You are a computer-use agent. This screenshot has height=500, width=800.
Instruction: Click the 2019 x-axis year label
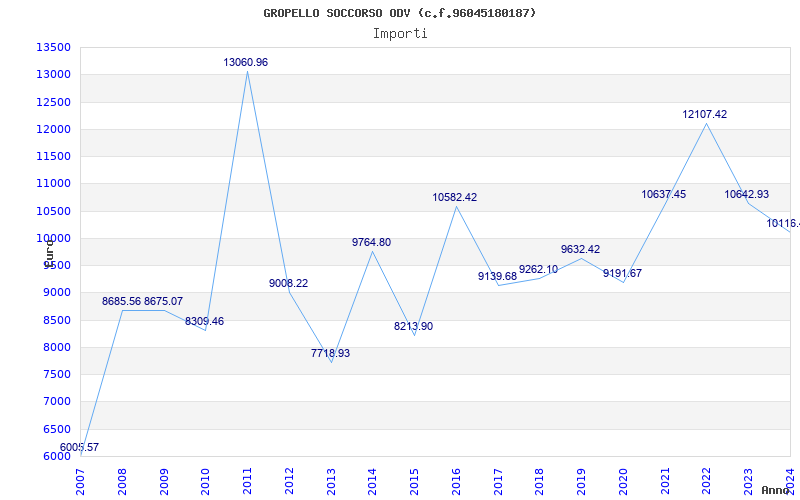[581, 482]
